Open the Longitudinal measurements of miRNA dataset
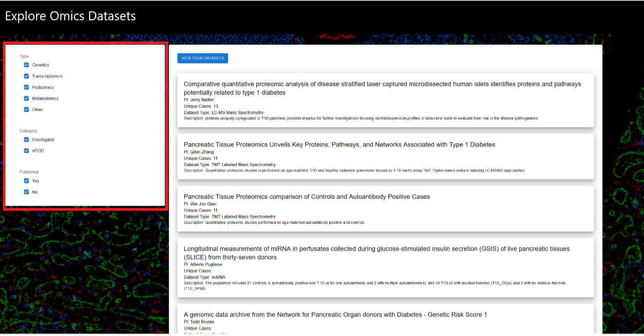The width and height of the screenshot is (644, 336). [376, 253]
